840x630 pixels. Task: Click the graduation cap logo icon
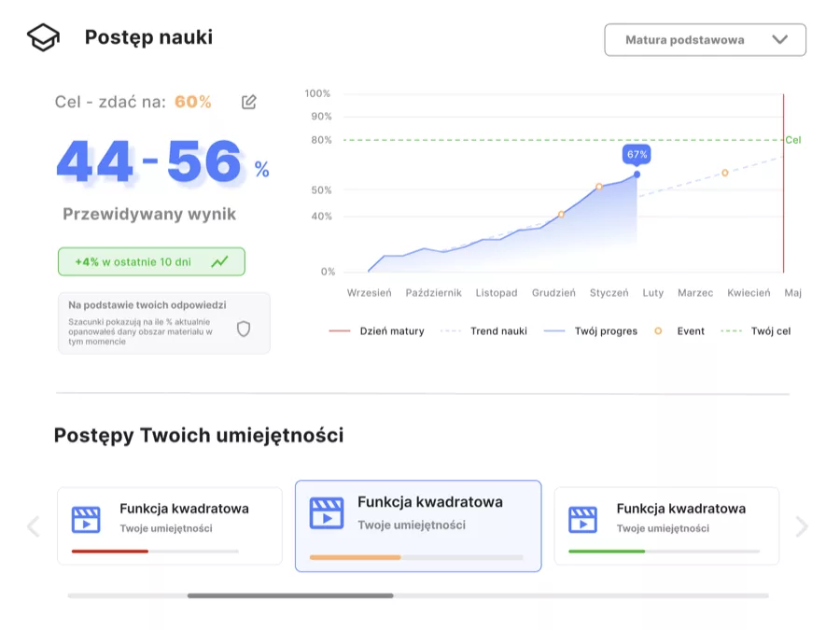click(x=43, y=37)
